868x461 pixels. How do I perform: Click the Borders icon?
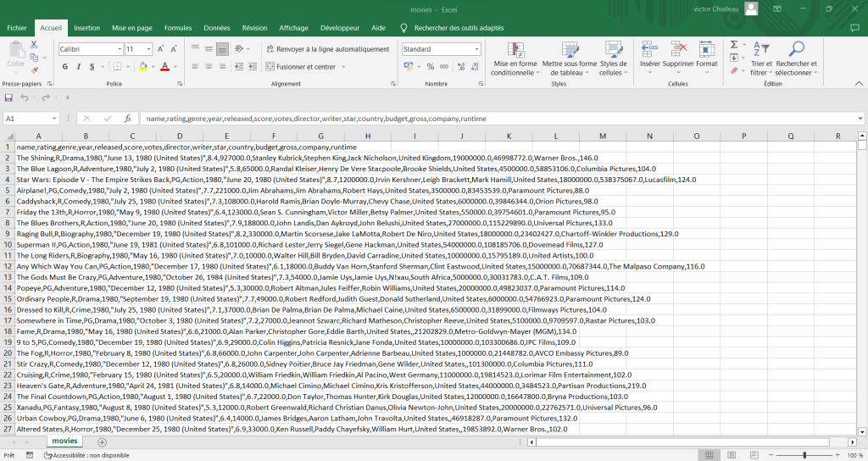[117, 66]
